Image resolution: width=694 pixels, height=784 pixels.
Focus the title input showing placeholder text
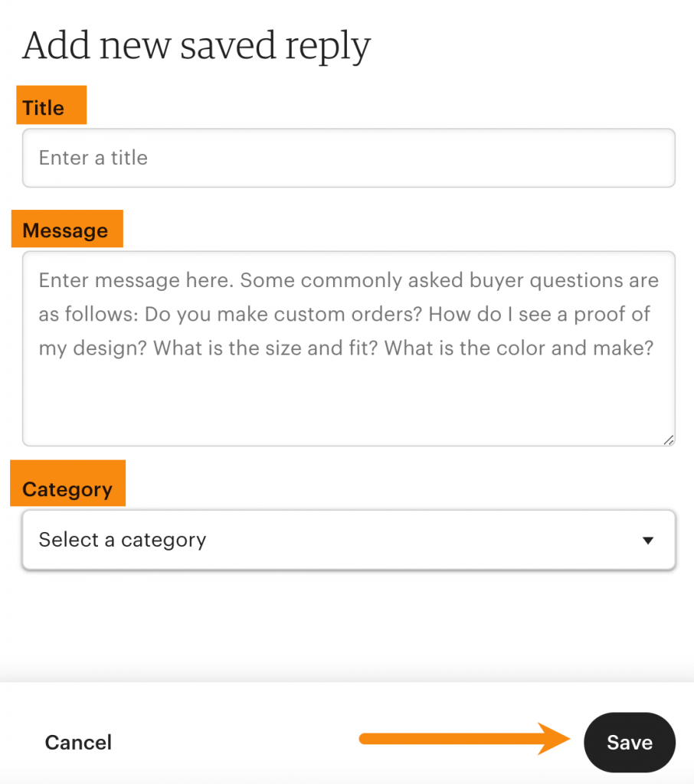347,158
